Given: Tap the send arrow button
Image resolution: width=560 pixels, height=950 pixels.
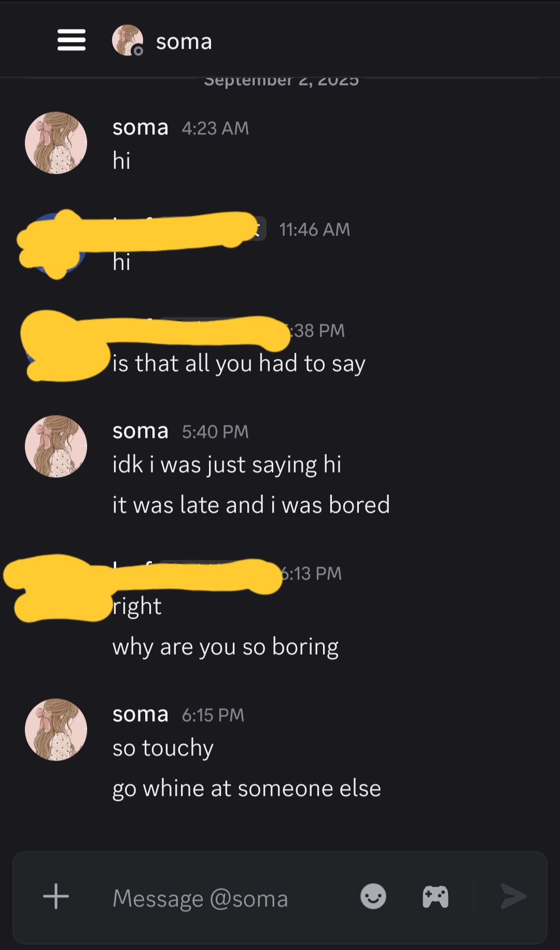Looking at the screenshot, I should pyautogui.click(x=513, y=896).
